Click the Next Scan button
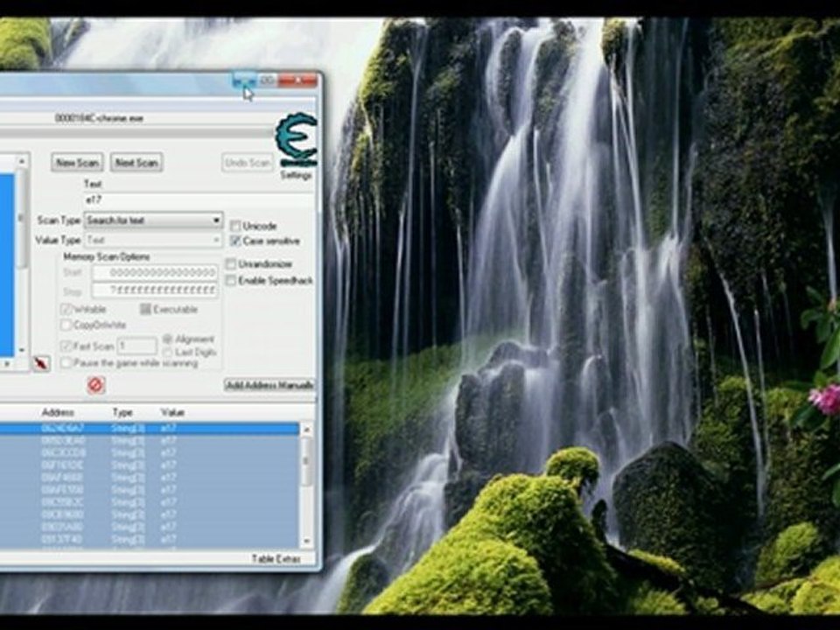The height and width of the screenshot is (630, 840). tap(136, 163)
